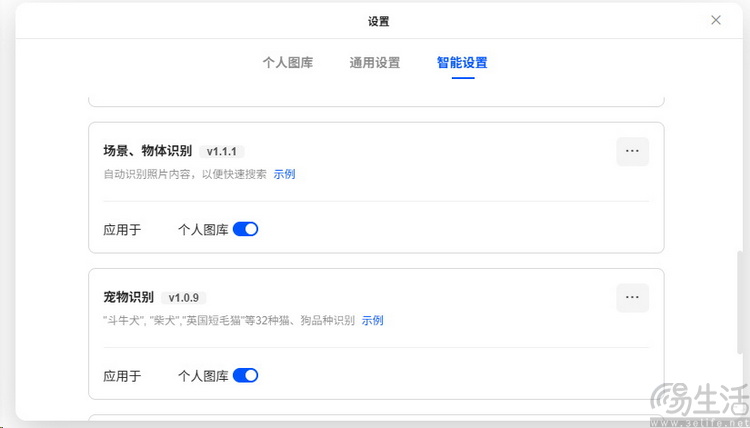Click the 宠物识别 heading
Screen dimensions: 750x428
pyautogui.click(x=128, y=297)
